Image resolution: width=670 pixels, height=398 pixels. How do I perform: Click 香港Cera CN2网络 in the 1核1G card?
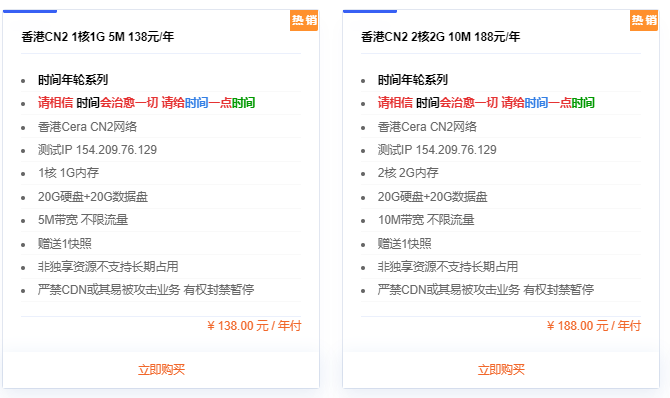coord(88,127)
